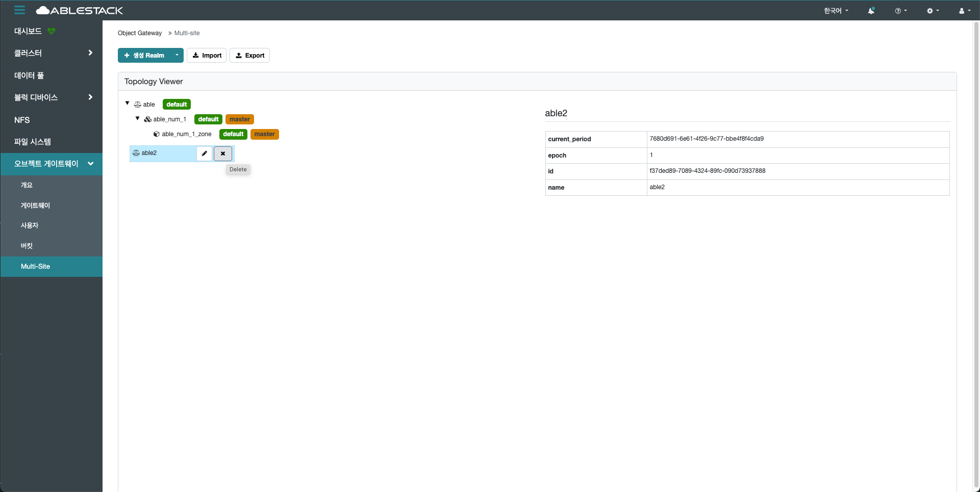
Task: Click the Object Gateway breadcrumb link
Action: point(139,33)
